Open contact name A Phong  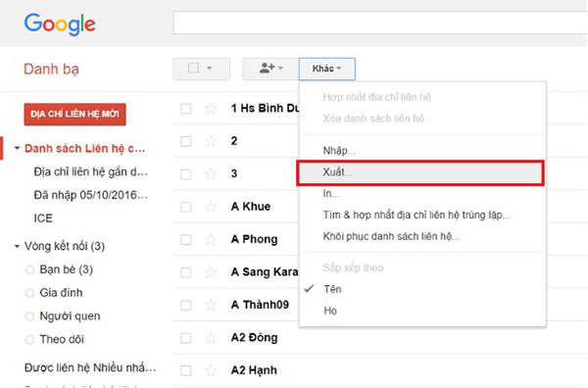pos(254,239)
